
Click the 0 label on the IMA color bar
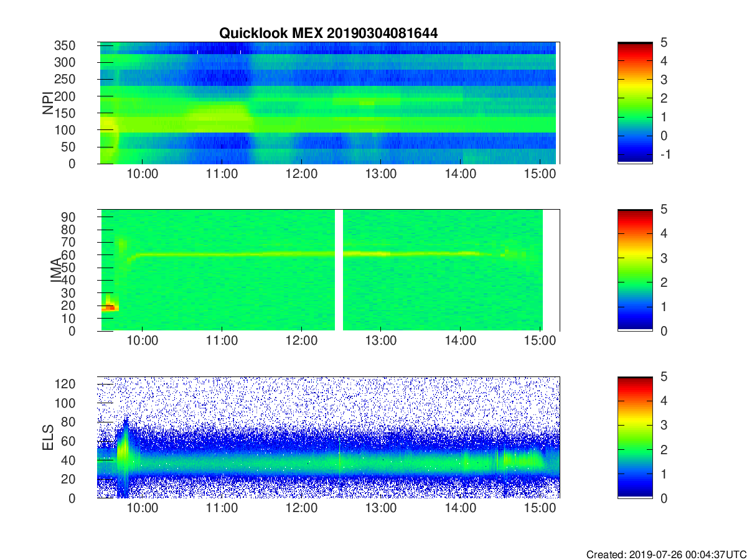tap(663, 330)
